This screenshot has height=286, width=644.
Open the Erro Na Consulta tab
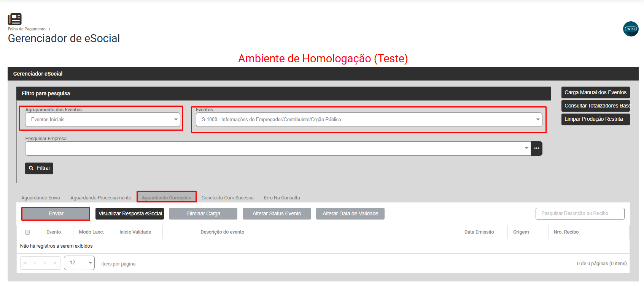pos(282,198)
